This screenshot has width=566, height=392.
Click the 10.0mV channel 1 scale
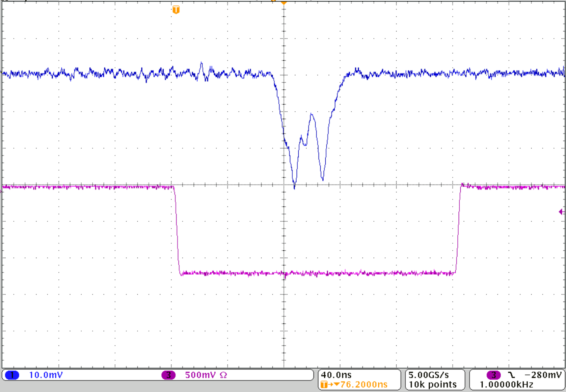click(x=46, y=375)
